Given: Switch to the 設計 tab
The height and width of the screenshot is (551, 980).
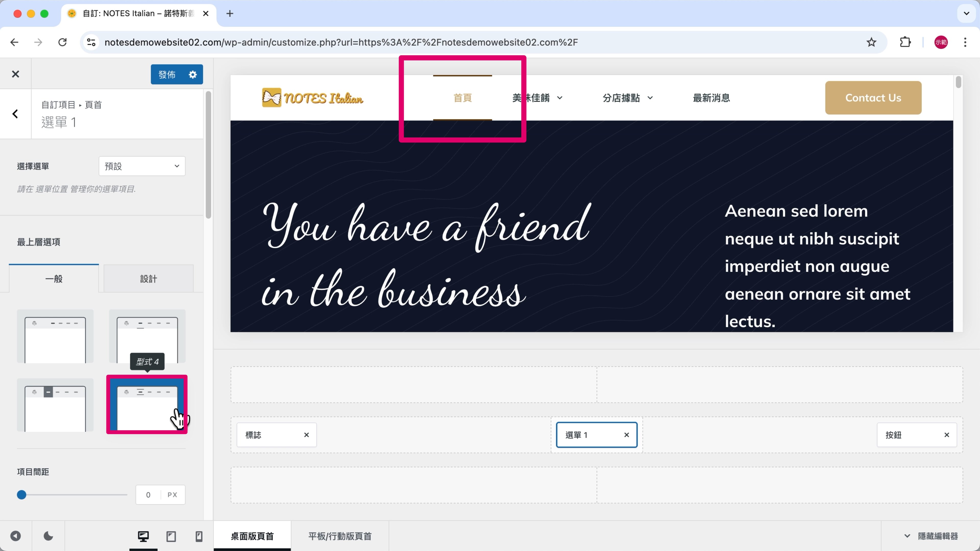Looking at the screenshot, I should (148, 279).
